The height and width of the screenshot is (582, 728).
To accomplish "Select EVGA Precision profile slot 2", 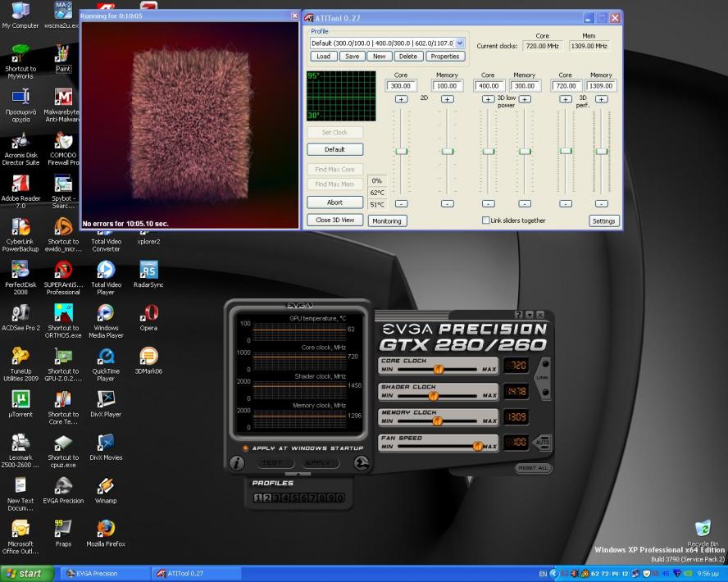I will point(267,498).
